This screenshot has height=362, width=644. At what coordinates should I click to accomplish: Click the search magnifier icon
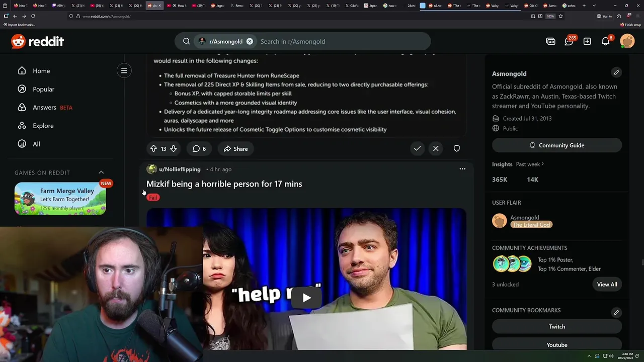[x=186, y=41]
